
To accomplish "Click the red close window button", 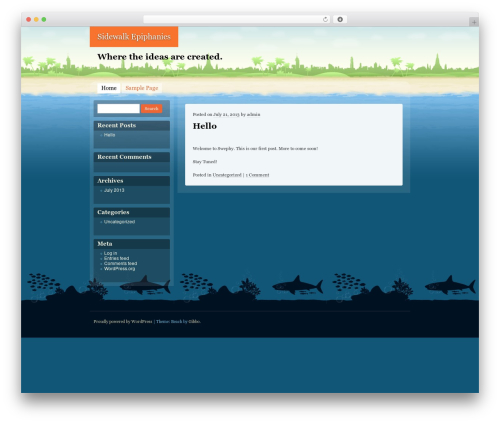I will [x=29, y=20].
